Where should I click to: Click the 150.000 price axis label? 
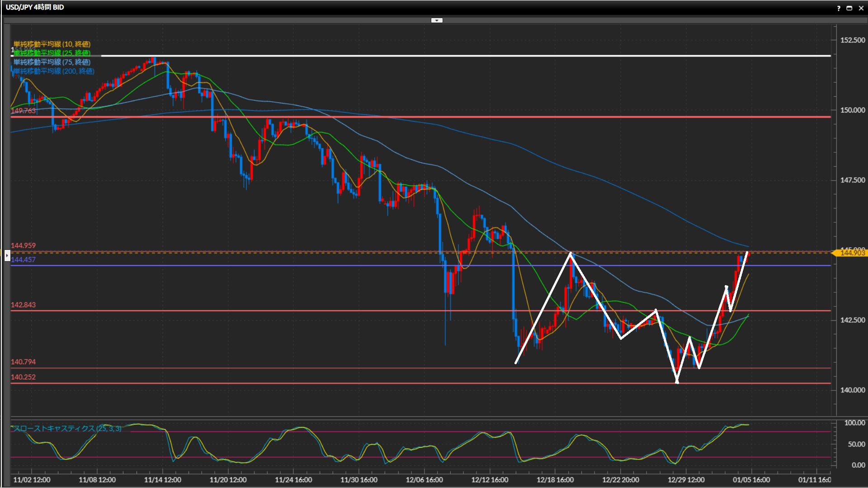point(852,110)
